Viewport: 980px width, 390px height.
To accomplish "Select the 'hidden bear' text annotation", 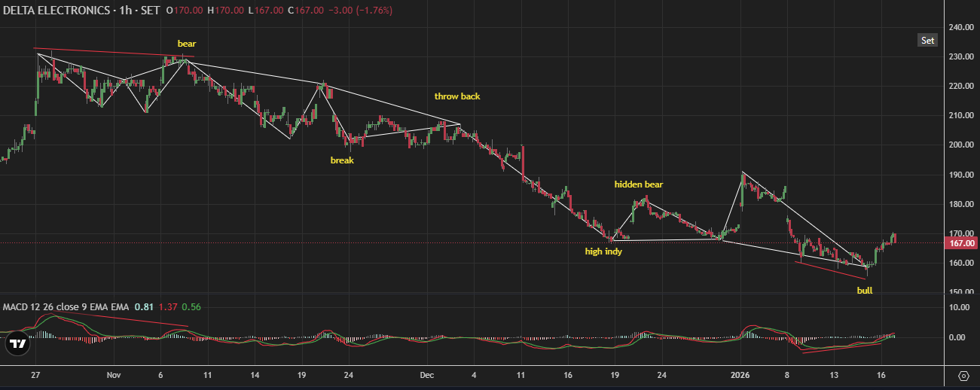I will pos(638,184).
